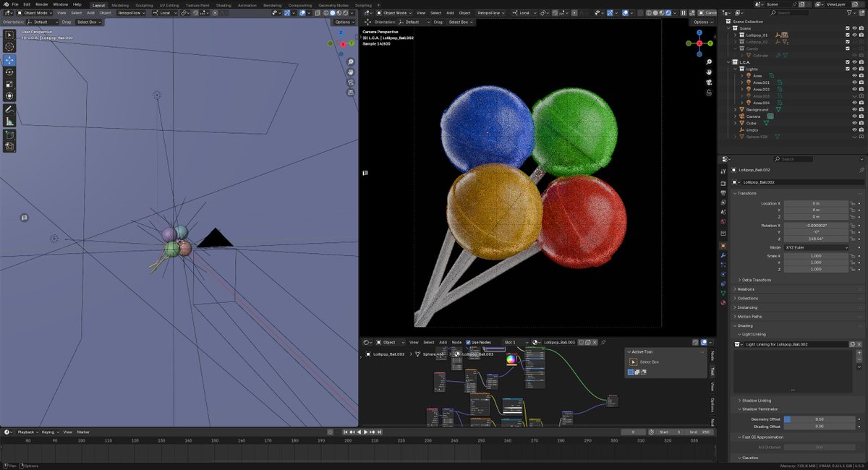Choose the Select Box tool in toolbar
Viewport: 868px width, 470px height.
pyautogui.click(x=9, y=35)
